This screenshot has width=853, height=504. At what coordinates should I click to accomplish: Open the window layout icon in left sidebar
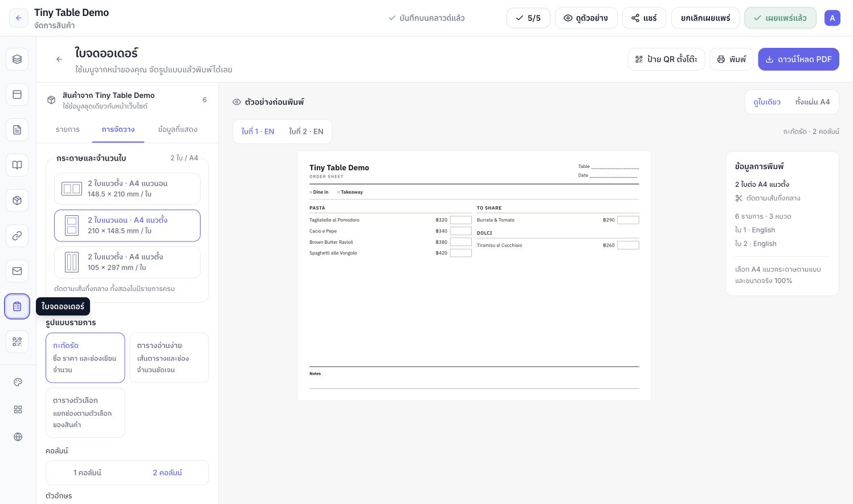point(17,95)
